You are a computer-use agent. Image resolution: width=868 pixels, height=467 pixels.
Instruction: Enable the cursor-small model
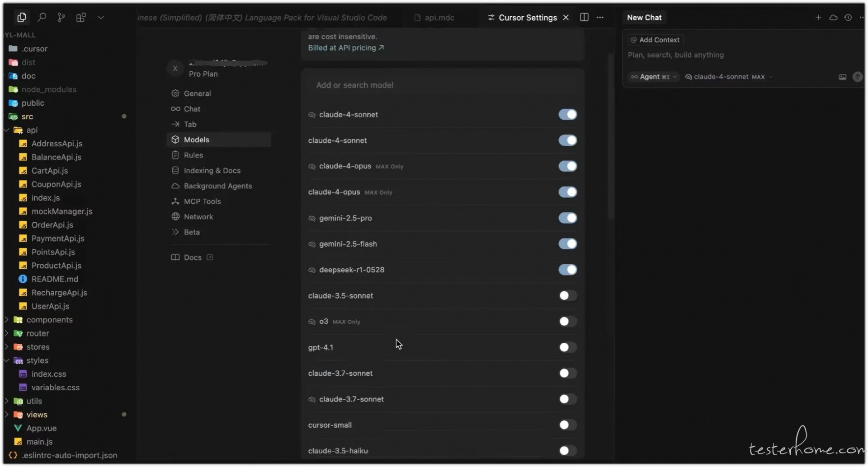[x=567, y=425]
